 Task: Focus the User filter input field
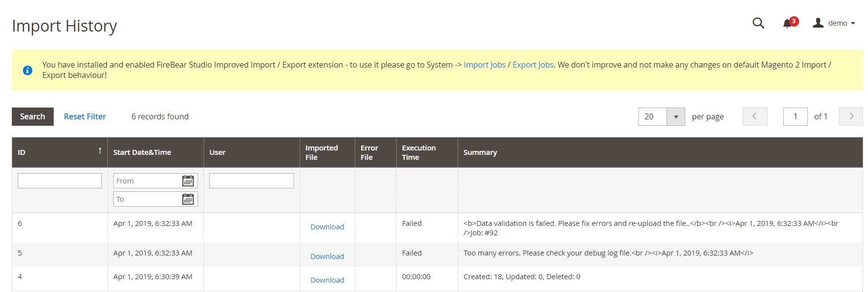tap(251, 181)
